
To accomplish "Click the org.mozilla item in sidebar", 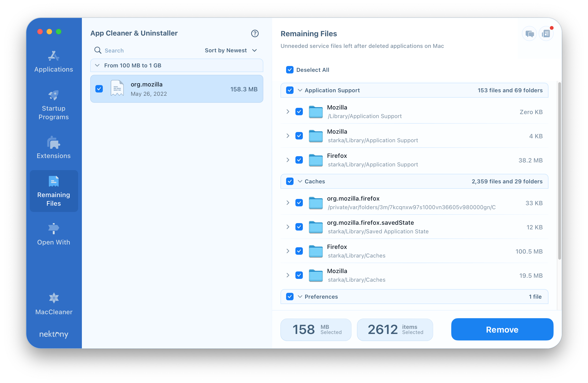I will (x=177, y=89).
